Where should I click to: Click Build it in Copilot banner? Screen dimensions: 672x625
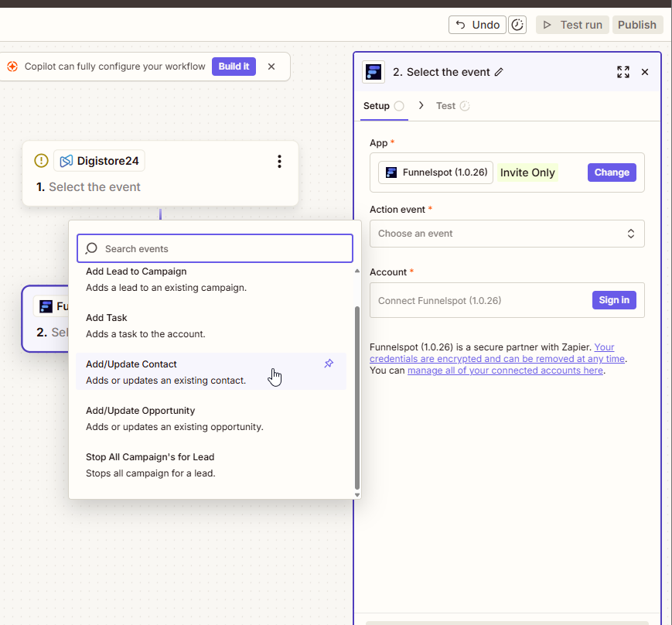tap(234, 67)
